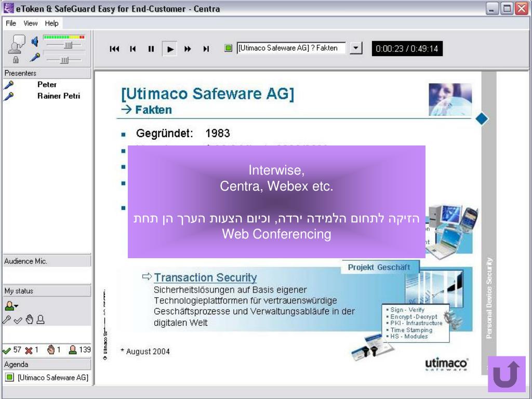Viewport: 532px width, 399px height.
Task: Open the slide selection dropdown arrow
Action: tap(355, 48)
